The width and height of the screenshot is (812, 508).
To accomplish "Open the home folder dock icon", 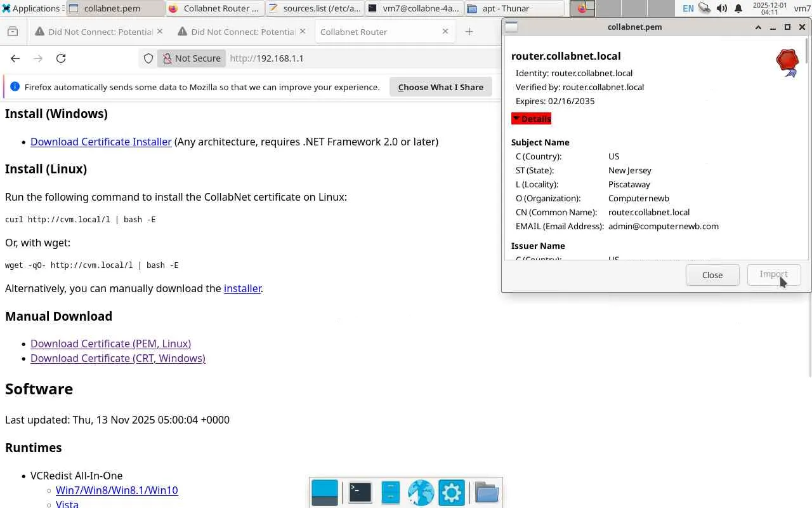I will (487, 493).
